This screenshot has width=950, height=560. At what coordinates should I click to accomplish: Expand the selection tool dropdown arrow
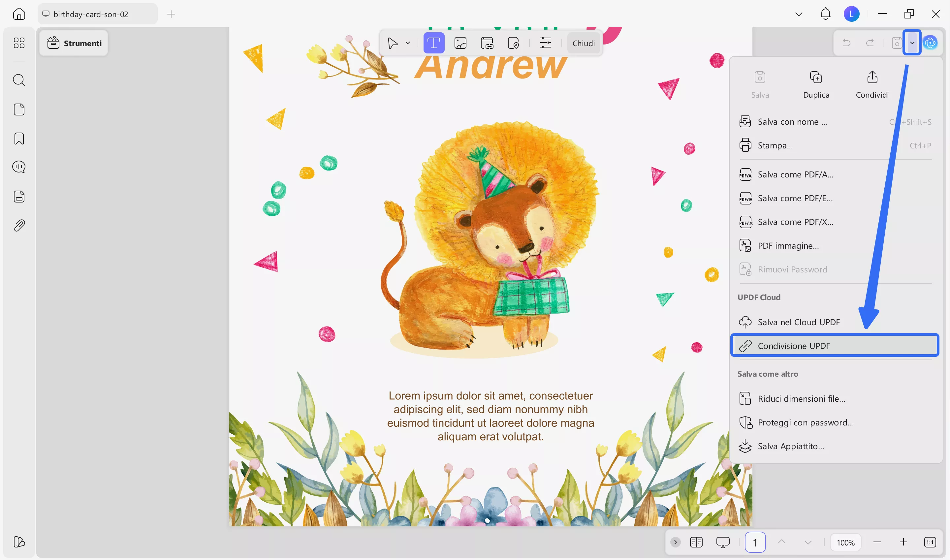[x=407, y=43]
